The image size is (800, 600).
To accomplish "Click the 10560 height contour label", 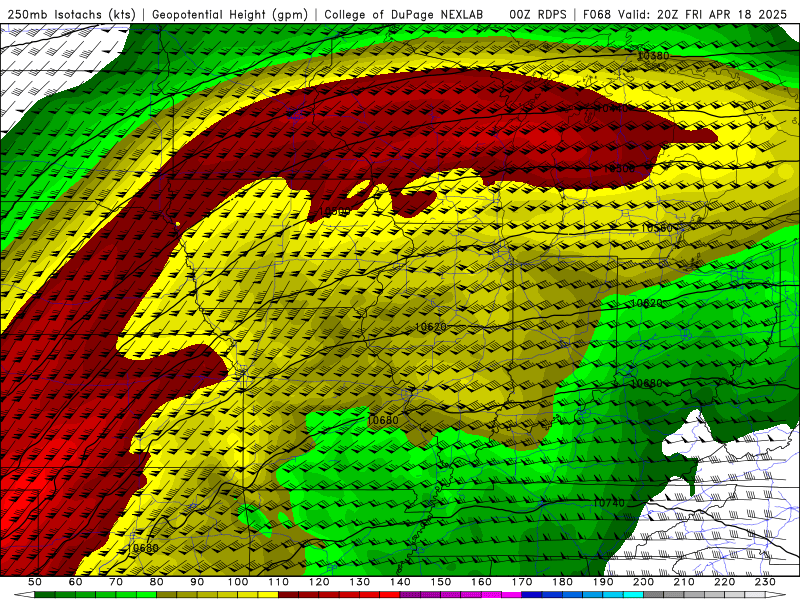I will [x=657, y=228].
